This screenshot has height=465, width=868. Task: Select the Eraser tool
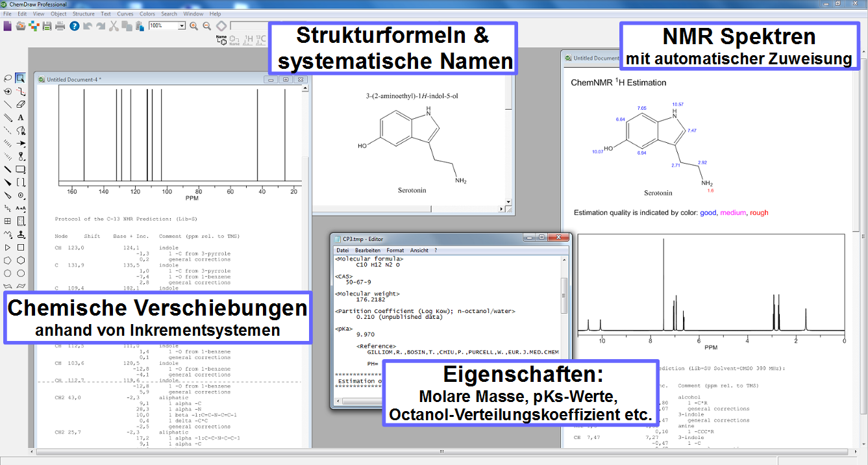[21, 104]
